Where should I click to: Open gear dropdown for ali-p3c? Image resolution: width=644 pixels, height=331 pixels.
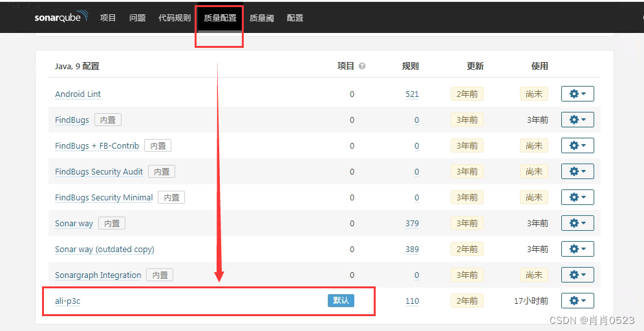pyautogui.click(x=577, y=301)
